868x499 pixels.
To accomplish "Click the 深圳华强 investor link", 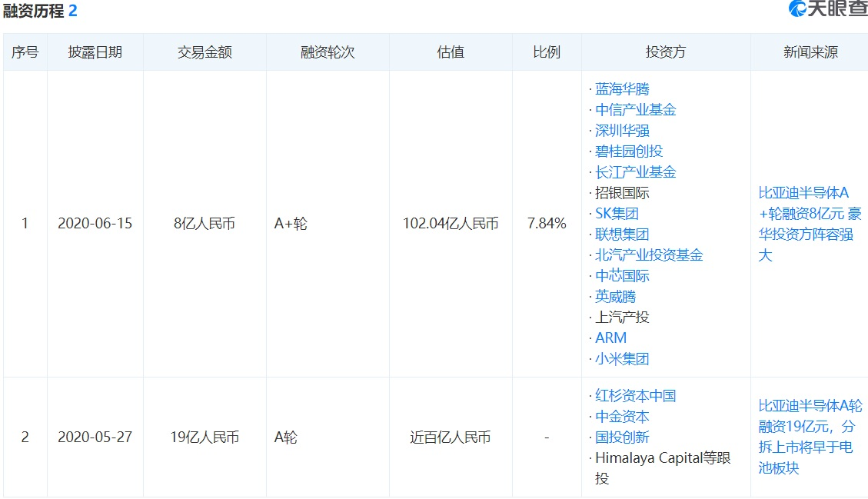I will [622, 131].
